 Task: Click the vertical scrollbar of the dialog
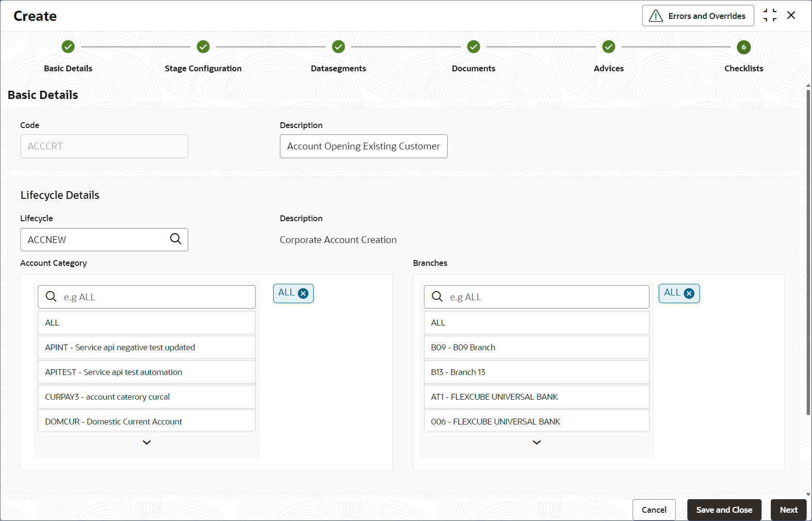808,252
